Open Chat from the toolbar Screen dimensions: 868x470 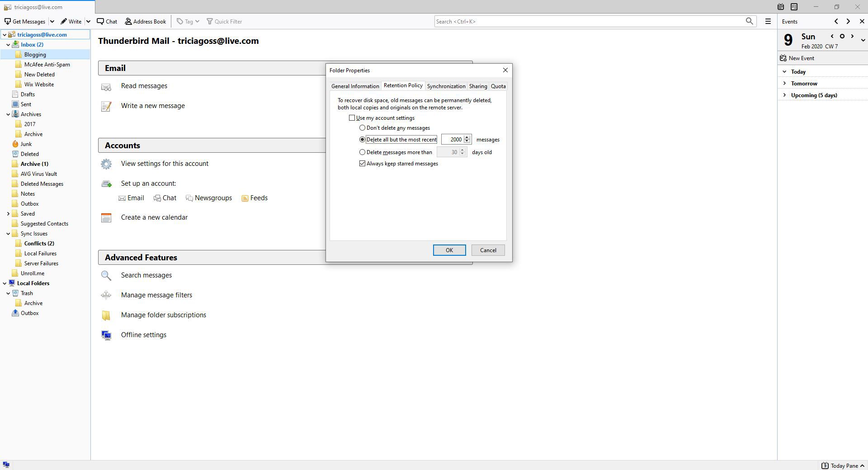click(107, 21)
